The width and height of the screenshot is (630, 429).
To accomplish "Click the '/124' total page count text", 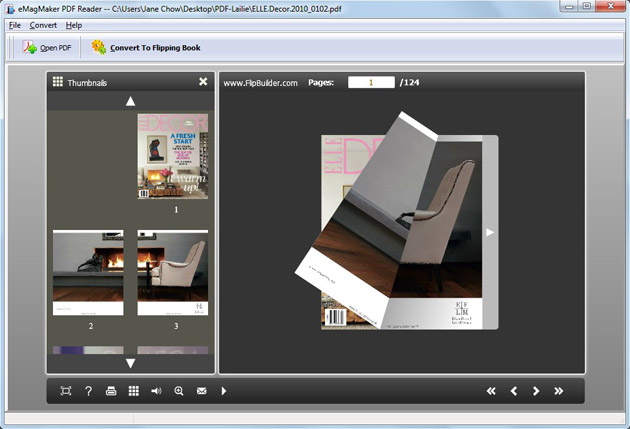I will pyautogui.click(x=409, y=82).
